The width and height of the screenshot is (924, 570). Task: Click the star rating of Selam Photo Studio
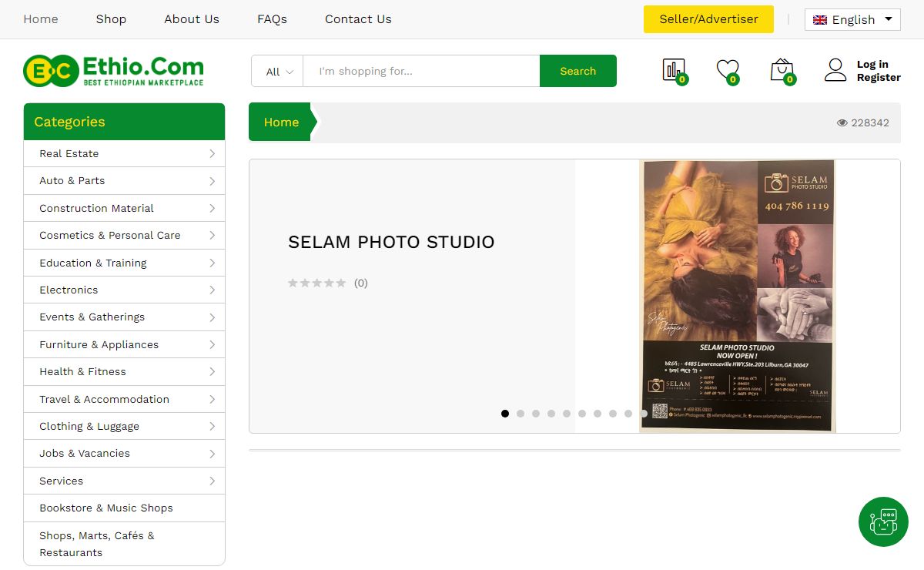click(316, 283)
